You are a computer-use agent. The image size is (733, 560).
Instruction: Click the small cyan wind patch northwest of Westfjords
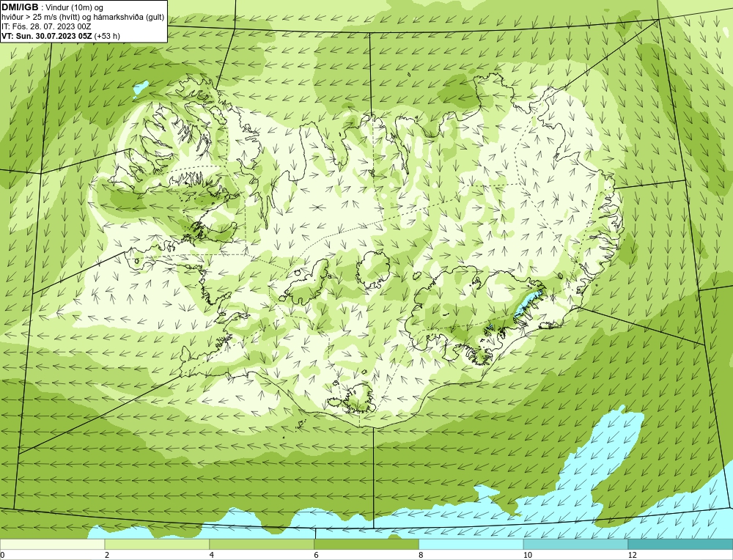(x=140, y=87)
